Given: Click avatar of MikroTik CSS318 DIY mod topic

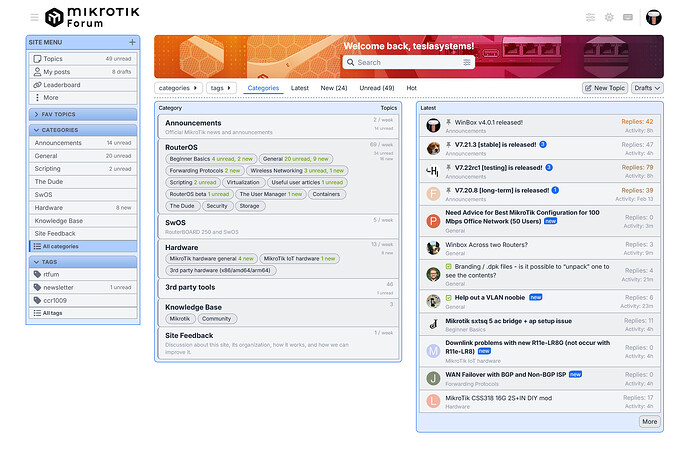Looking at the screenshot, I should (433, 401).
